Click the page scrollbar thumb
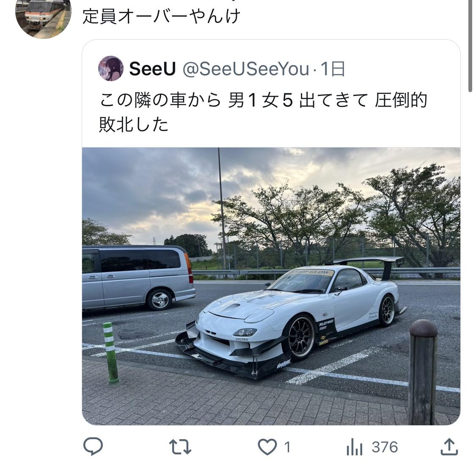 click(470, 46)
